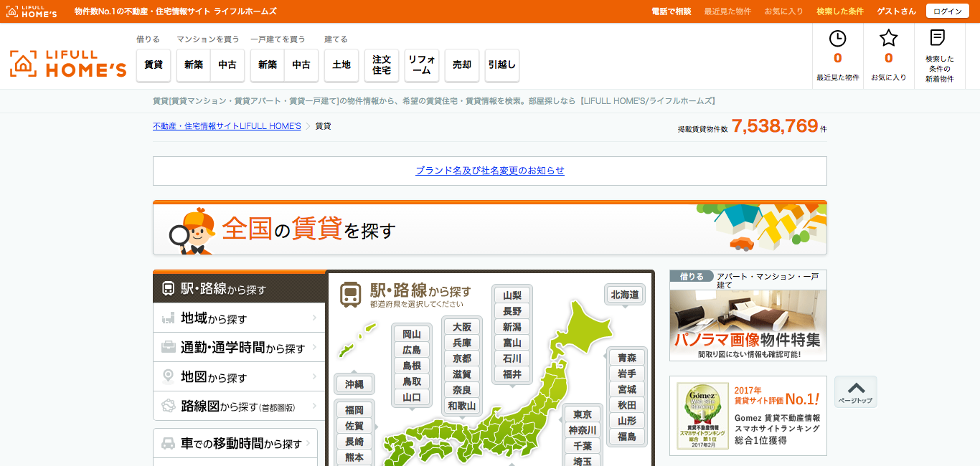This screenshot has width=980, height=466.
Task: Select the 注文住宅 navigation button
Action: tap(382, 65)
